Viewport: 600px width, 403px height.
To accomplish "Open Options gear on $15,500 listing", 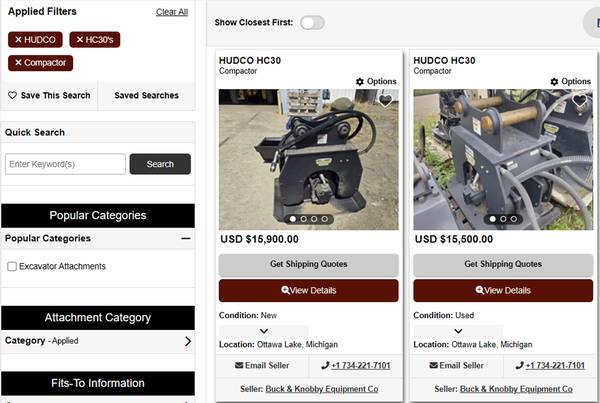I will 571,82.
